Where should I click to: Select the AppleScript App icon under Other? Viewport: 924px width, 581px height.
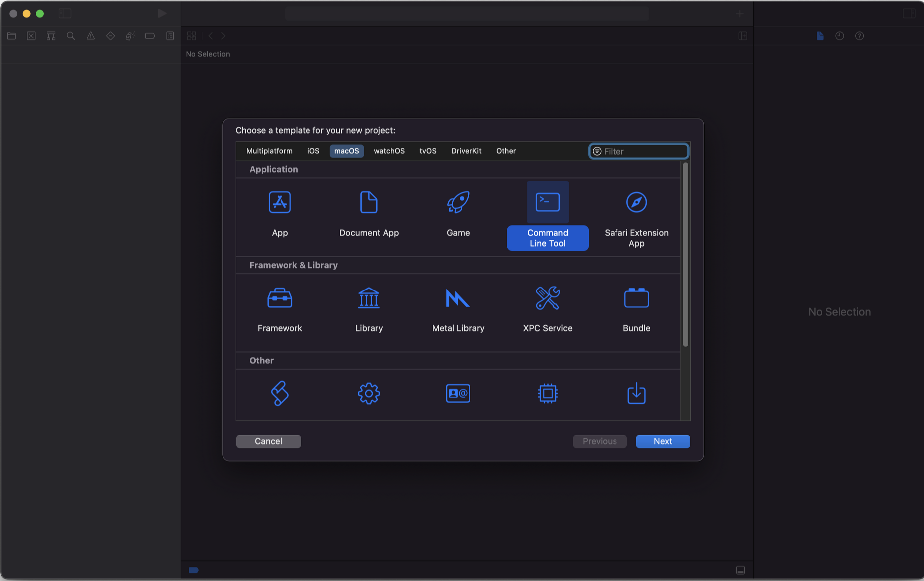point(280,394)
